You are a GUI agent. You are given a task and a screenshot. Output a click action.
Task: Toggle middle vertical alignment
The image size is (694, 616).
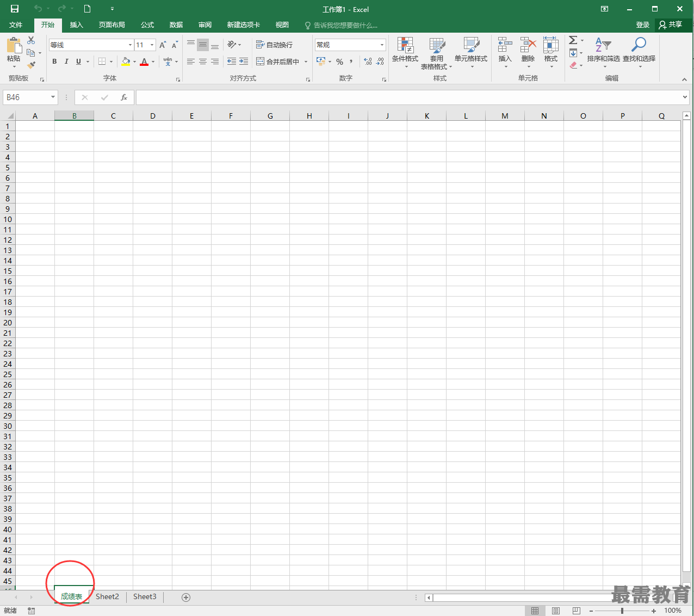203,45
